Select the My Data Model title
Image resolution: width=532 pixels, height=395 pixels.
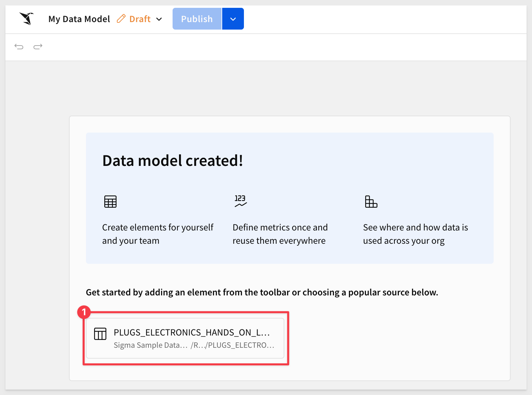coord(79,19)
